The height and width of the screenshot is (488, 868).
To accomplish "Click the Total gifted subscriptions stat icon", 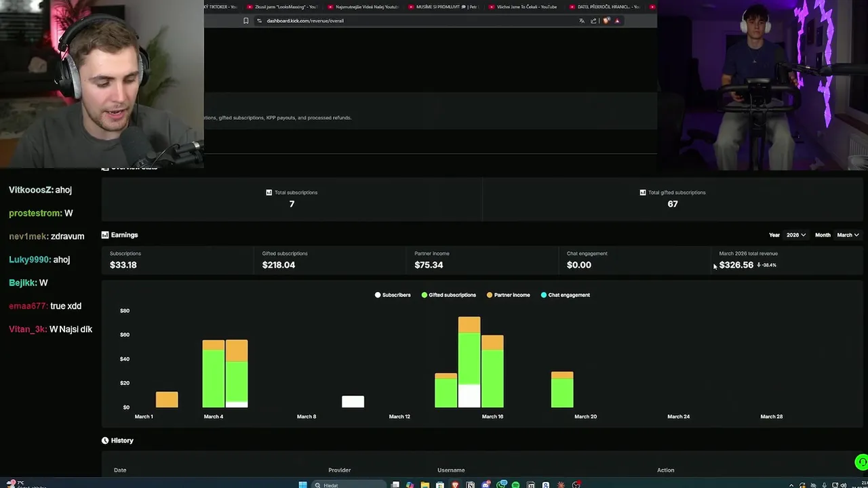I will 643,192.
